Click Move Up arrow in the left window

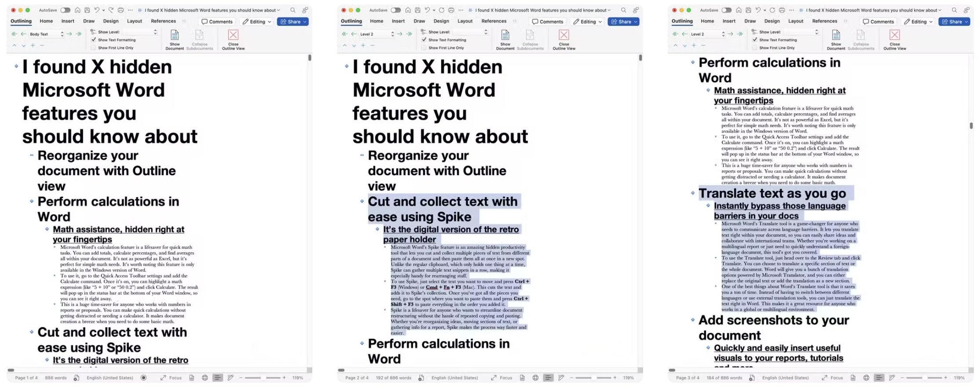15,45
